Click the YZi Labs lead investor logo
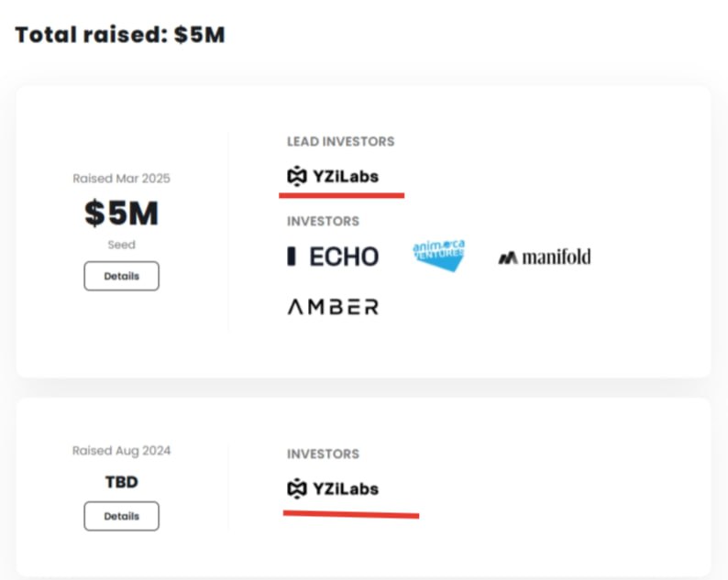 pyautogui.click(x=333, y=176)
